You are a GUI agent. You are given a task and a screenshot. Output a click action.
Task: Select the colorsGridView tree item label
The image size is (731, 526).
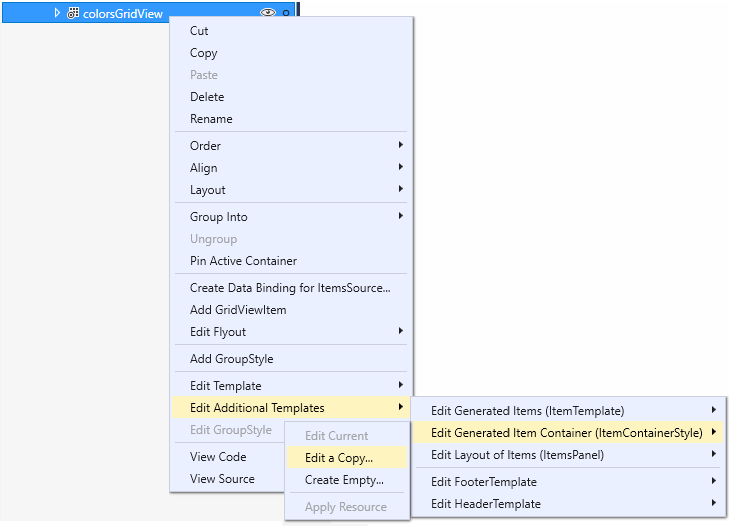[x=123, y=14]
